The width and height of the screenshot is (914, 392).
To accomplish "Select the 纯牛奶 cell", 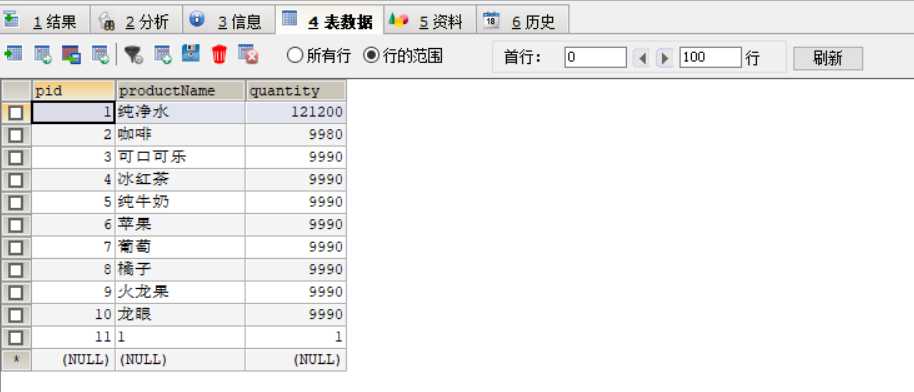I will (x=180, y=202).
